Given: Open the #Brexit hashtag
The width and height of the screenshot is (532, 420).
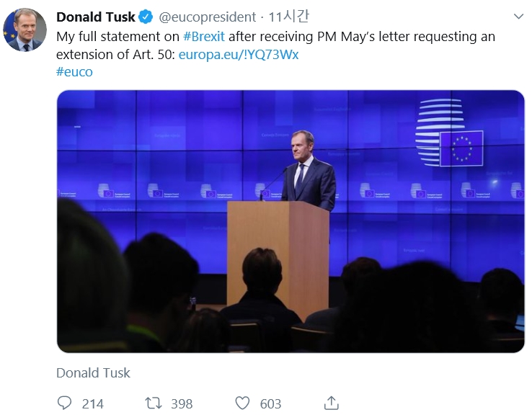Looking at the screenshot, I should tap(203, 36).
